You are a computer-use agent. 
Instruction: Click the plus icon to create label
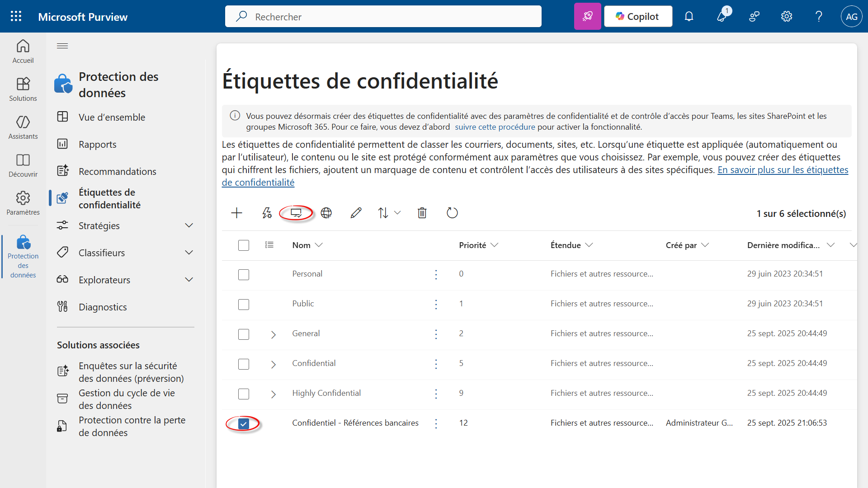pyautogui.click(x=236, y=213)
